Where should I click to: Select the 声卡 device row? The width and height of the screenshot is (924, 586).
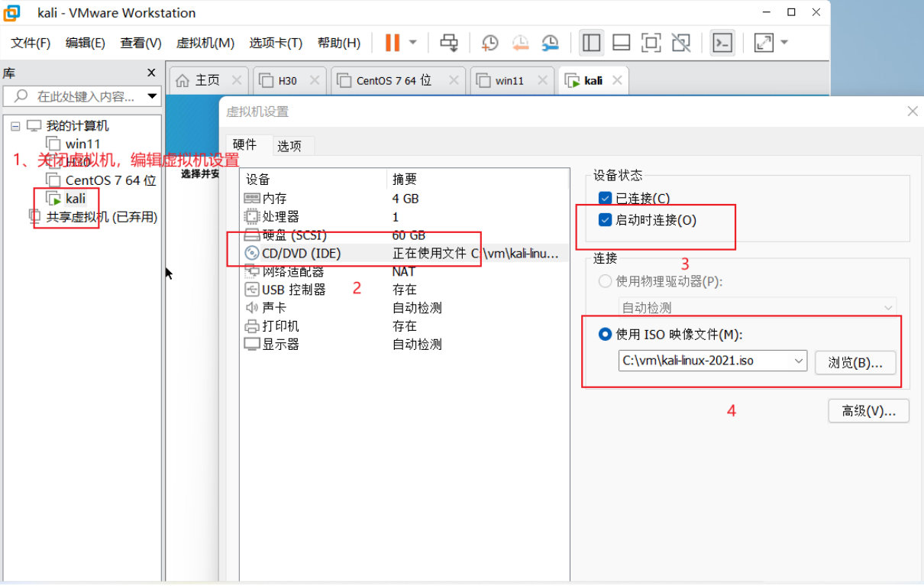point(404,308)
